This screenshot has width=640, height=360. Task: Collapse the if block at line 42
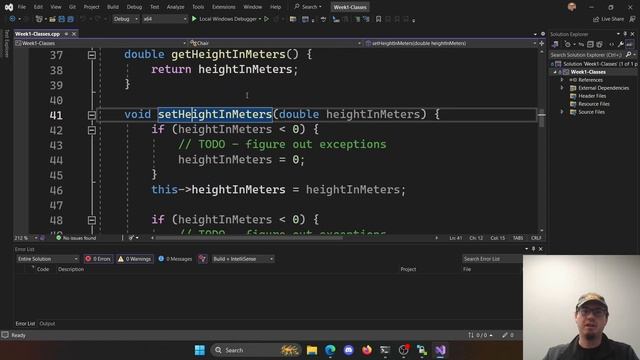coord(92,130)
